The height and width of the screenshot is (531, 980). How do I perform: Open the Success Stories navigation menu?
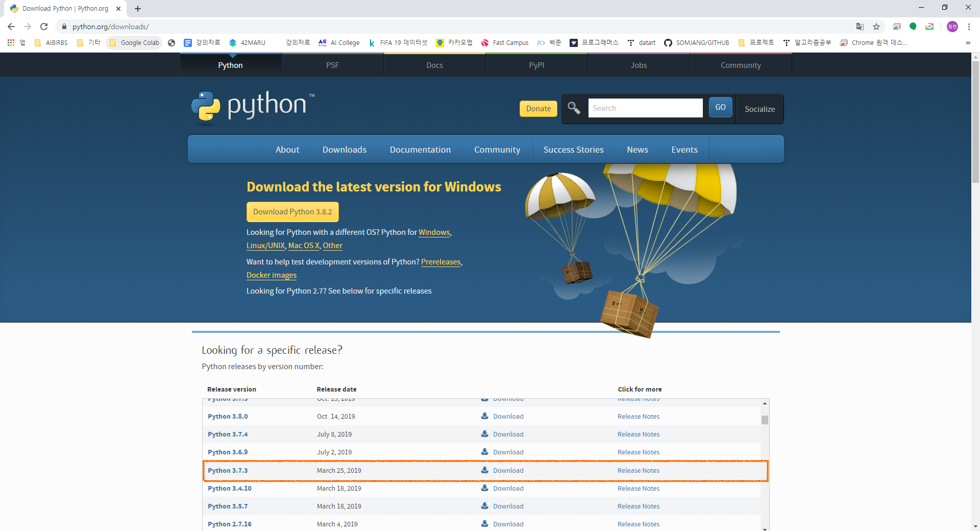click(573, 150)
